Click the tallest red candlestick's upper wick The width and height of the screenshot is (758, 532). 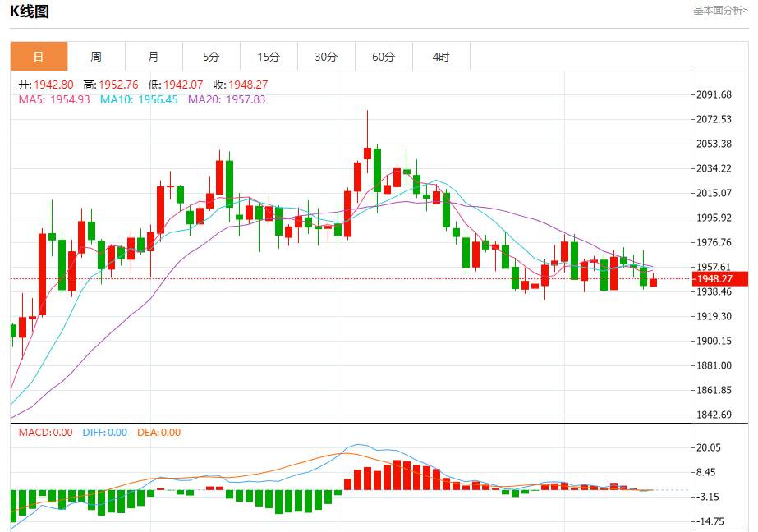point(367,129)
